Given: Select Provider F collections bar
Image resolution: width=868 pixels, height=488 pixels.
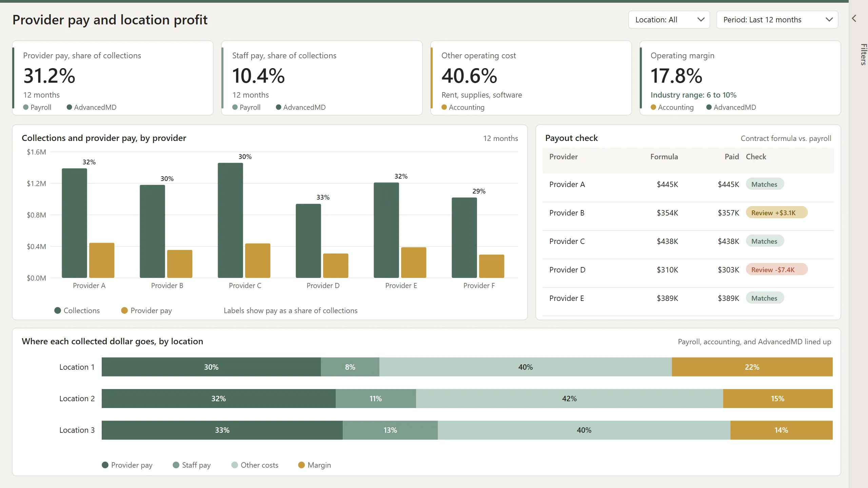Looking at the screenshot, I should pos(464,238).
